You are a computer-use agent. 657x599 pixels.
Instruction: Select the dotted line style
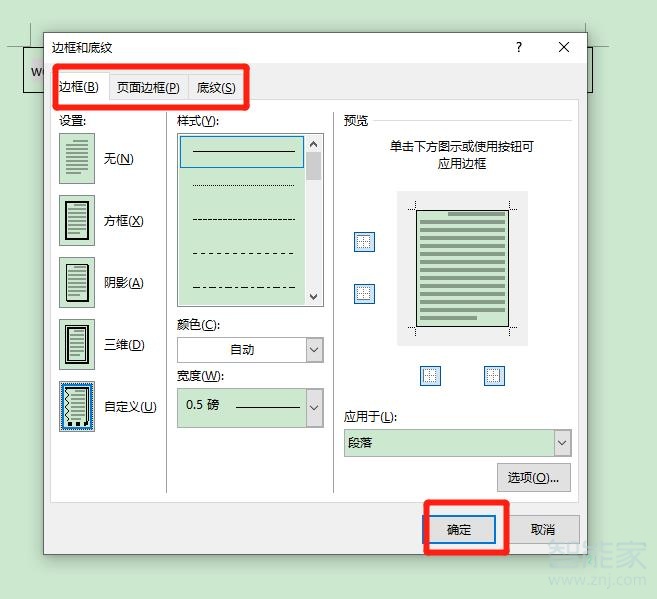[x=242, y=185]
